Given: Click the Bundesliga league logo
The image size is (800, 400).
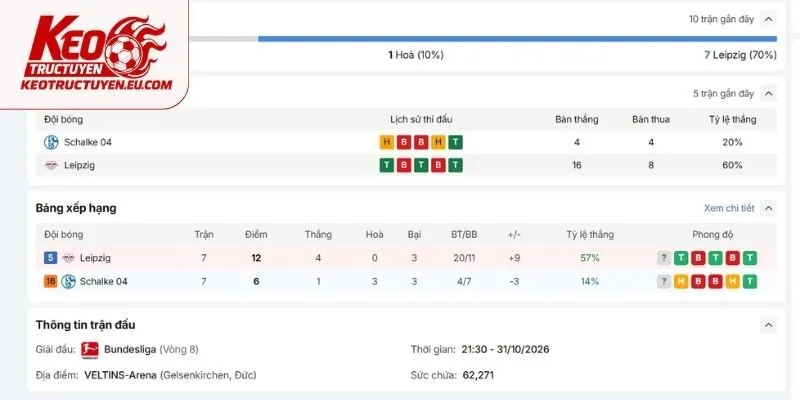Looking at the screenshot, I should 90,349.
